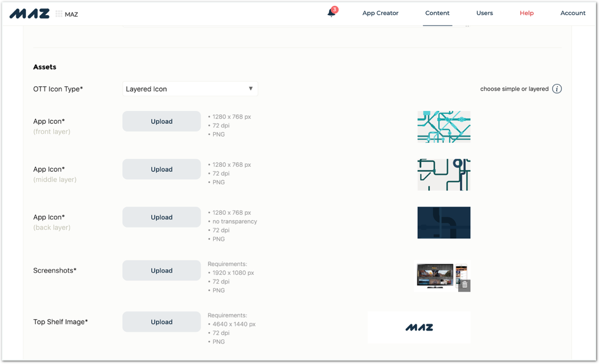Open the Users menu
Viewport: 599px width, 364px height.
click(484, 13)
